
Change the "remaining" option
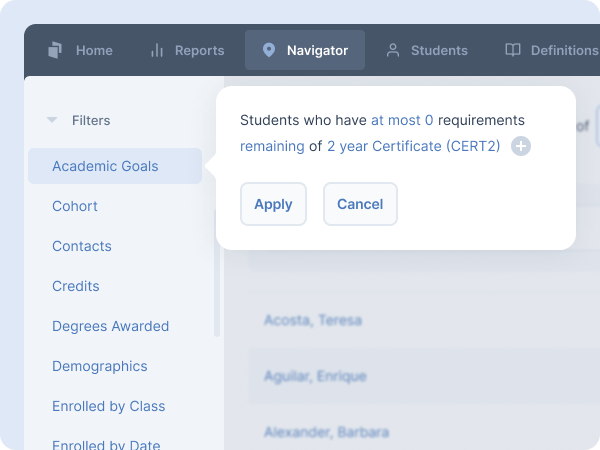pyautogui.click(x=272, y=146)
